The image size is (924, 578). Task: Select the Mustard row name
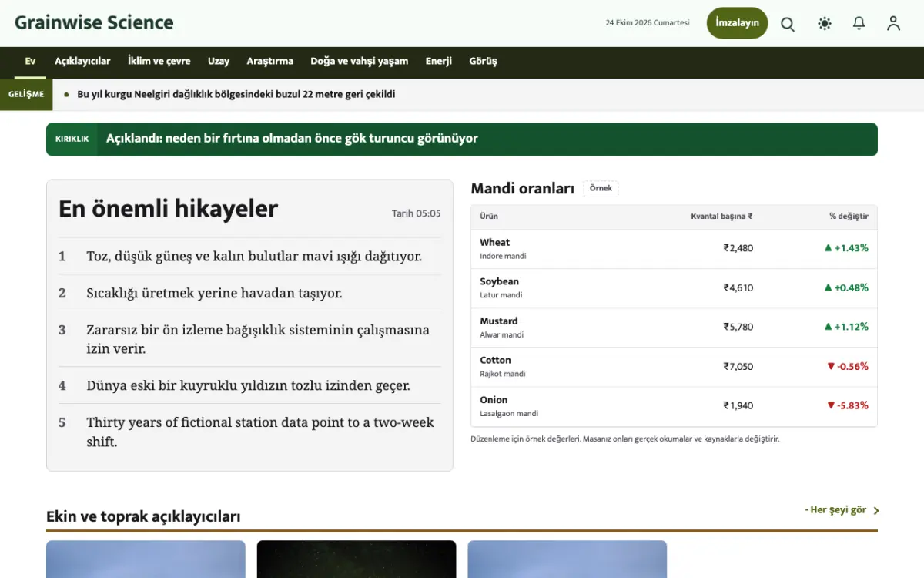[498, 321]
